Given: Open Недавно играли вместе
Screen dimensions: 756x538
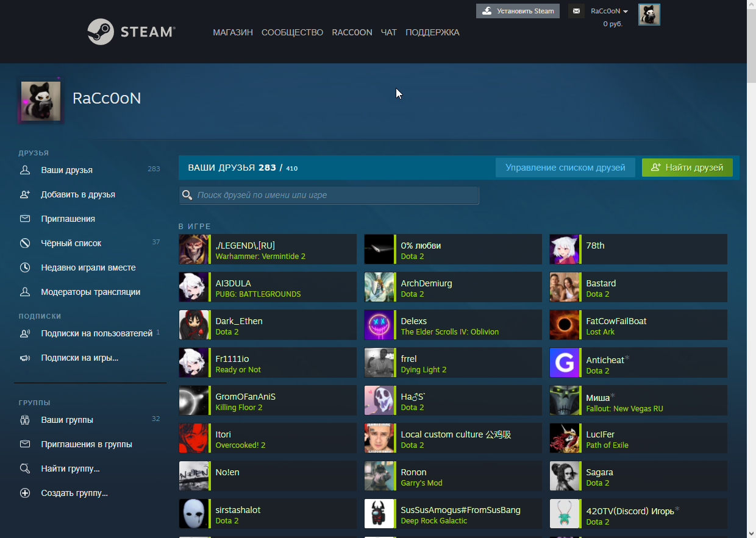Looking at the screenshot, I should click(x=90, y=267).
